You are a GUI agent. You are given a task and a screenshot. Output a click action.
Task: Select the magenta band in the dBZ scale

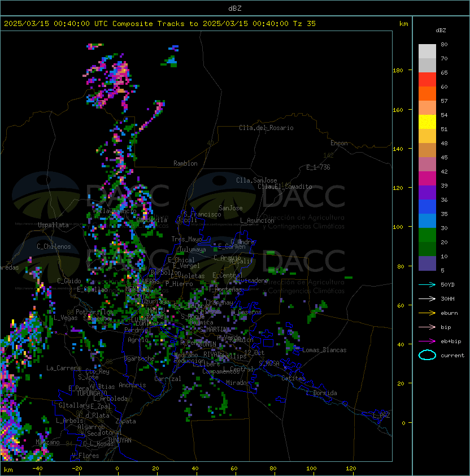click(427, 179)
